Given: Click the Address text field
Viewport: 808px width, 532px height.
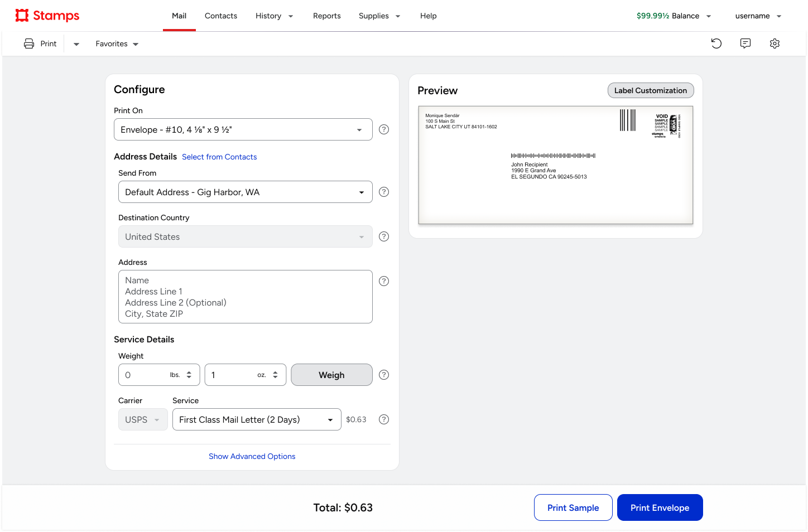Looking at the screenshot, I should coord(246,297).
